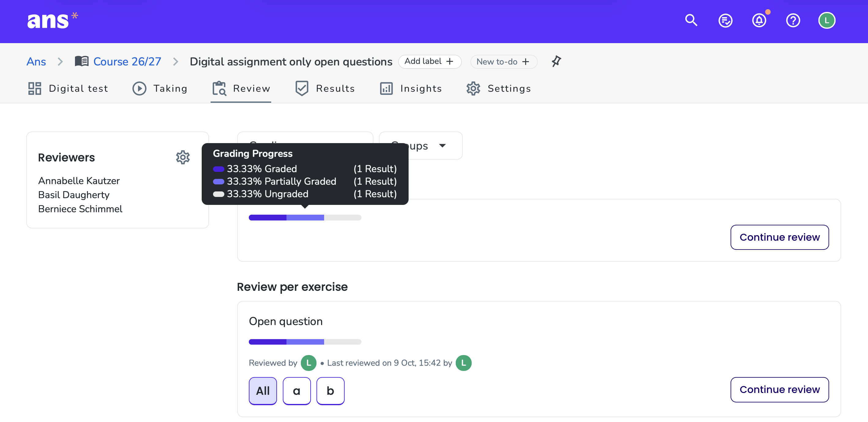
Task: Open Reviewers settings gear icon
Action: pos(183,157)
